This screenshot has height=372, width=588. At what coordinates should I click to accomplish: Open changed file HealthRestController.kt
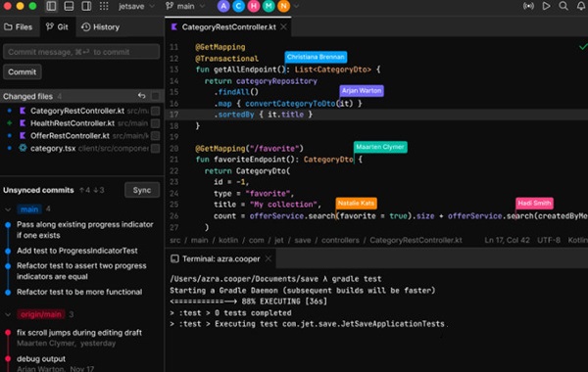73,123
